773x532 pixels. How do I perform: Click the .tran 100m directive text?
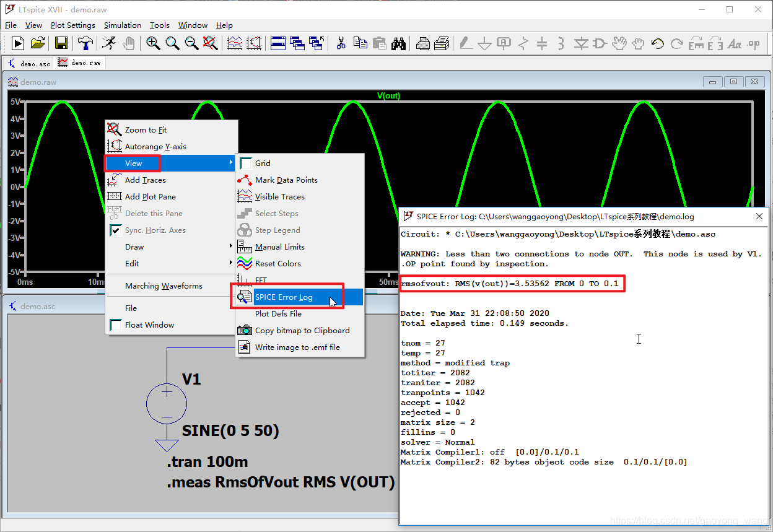(x=207, y=462)
